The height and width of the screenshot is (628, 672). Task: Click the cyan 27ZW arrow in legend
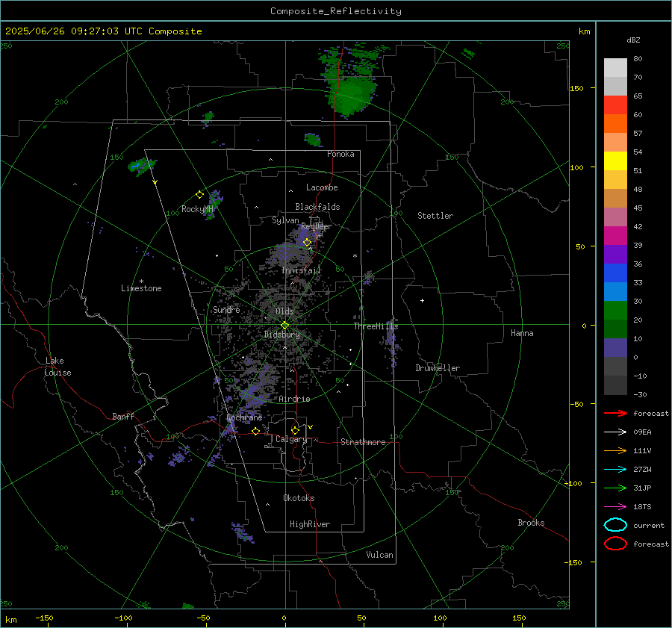tap(615, 470)
